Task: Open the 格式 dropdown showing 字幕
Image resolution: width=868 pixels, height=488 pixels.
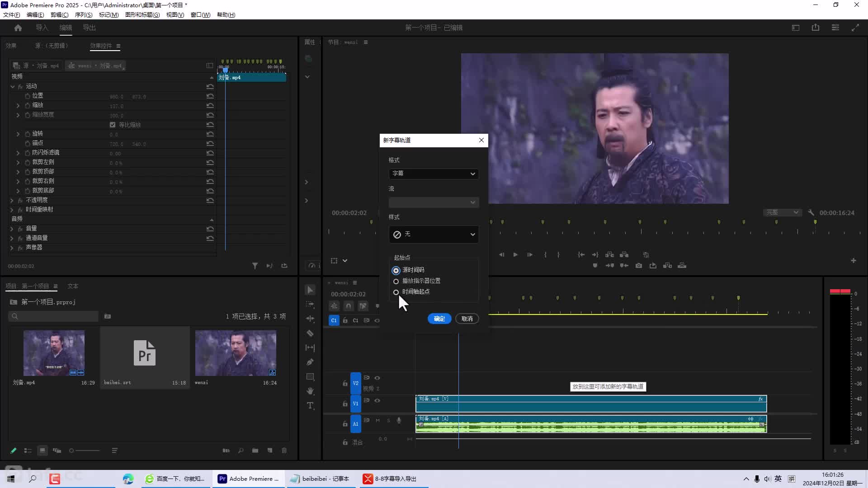Action: [434, 174]
